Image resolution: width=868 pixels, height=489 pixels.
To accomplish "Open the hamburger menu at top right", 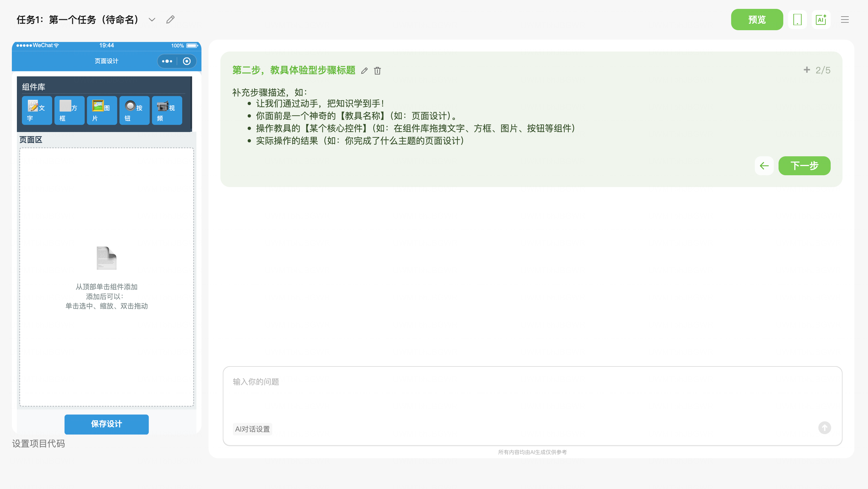I will click(x=844, y=20).
